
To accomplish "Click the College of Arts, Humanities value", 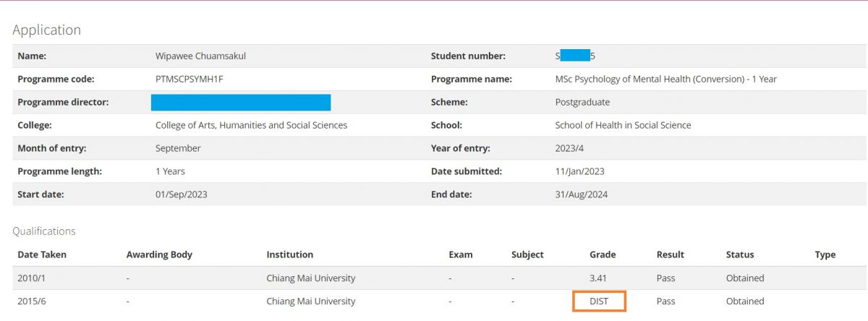I will coord(251,125).
